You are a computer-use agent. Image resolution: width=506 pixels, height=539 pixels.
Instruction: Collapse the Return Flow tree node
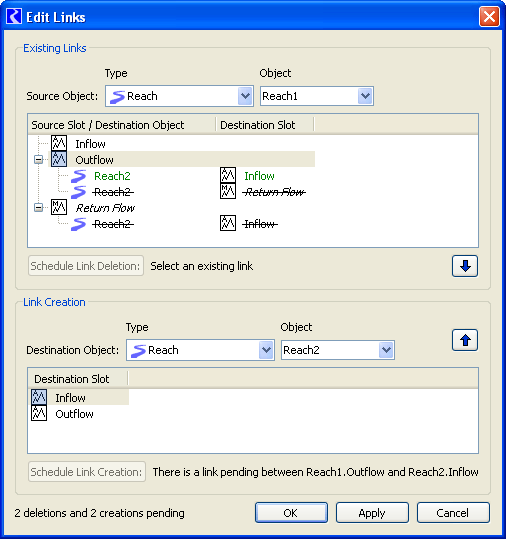pos(38,208)
